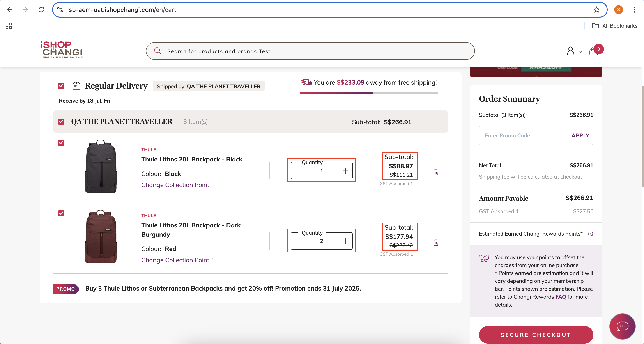Image resolution: width=644 pixels, height=344 pixels.
Task: Proceed with Secure Checkout button
Action: (536, 335)
